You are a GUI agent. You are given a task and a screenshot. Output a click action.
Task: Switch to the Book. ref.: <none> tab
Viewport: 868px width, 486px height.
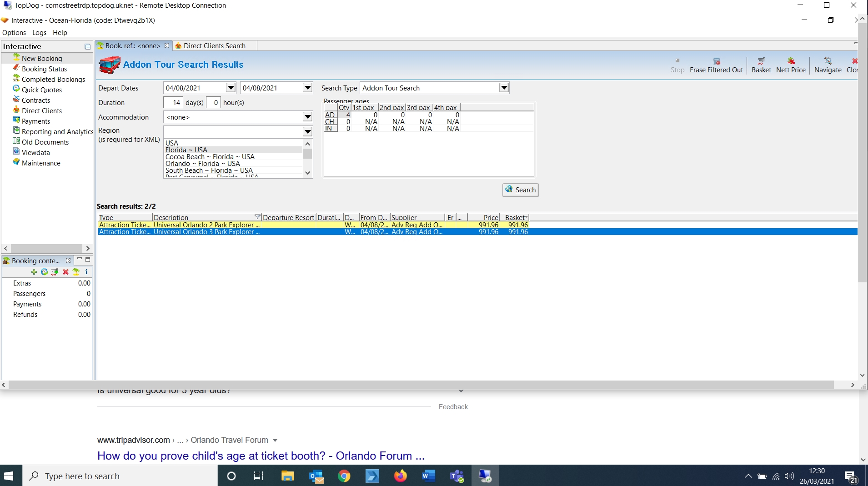133,45
